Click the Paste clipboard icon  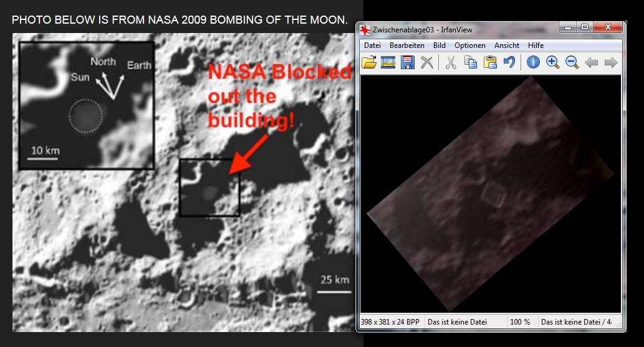coord(490,62)
